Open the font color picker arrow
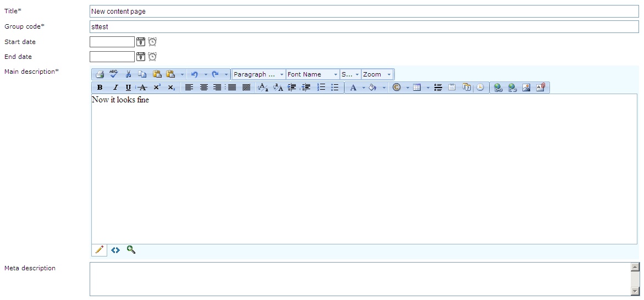The image size is (644, 300). (364, 87)
